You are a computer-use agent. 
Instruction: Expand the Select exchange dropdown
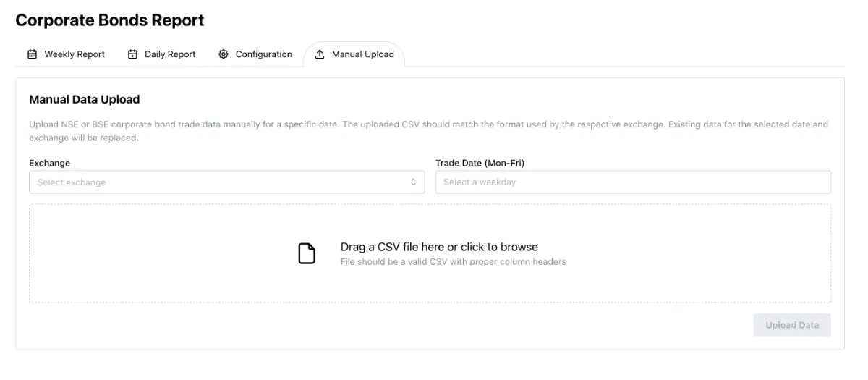[x=226, y=182]
